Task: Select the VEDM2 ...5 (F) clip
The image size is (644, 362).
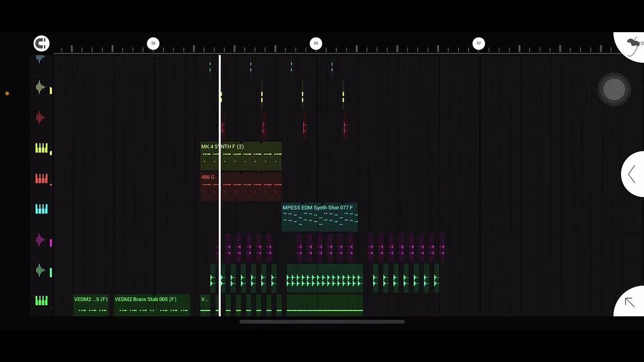Action: click(91, 305)
